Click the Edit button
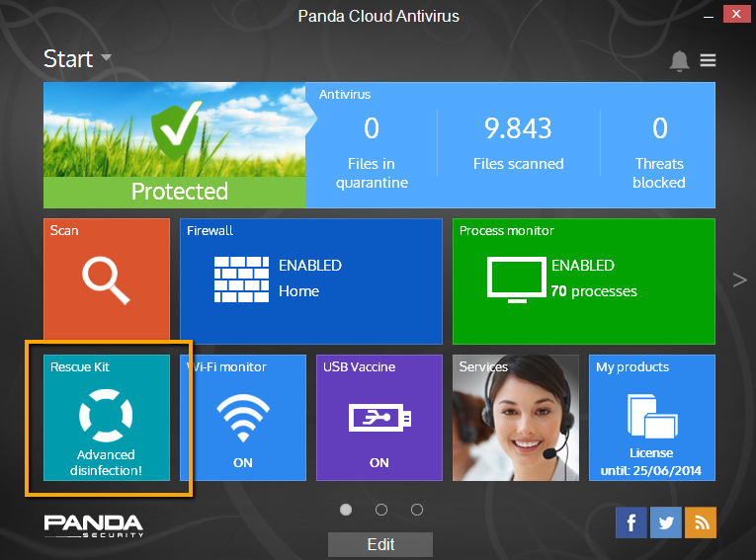 pos(380,544)
